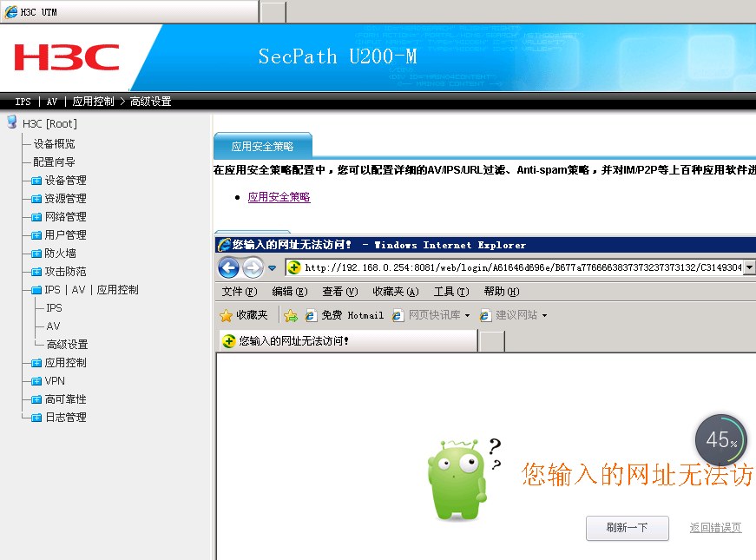Viewport: 756px width, 560px height.
Task: Click the H3C [Root] computer icon
Action: (12, 122)
